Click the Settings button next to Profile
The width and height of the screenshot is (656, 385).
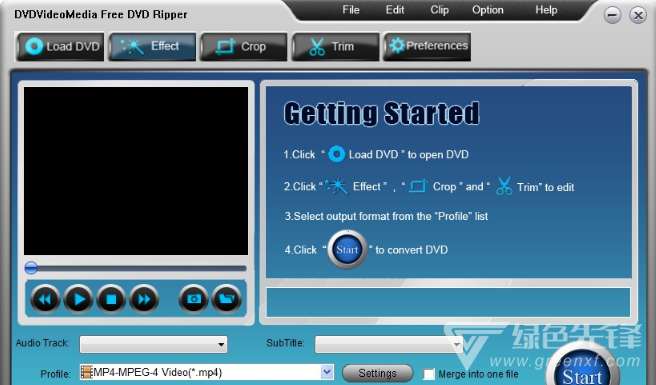click(377, 373)
